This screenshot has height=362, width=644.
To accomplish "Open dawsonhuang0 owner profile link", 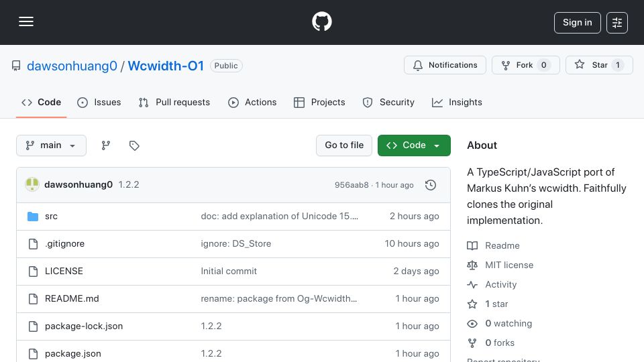I will pos(72,66).
